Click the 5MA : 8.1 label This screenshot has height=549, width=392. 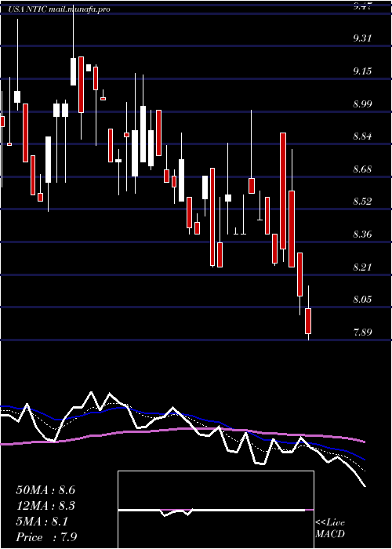(42, 522)
